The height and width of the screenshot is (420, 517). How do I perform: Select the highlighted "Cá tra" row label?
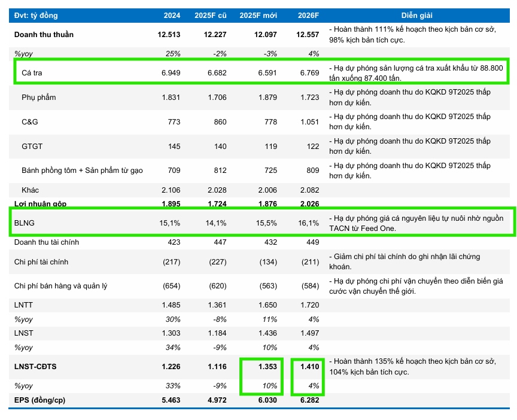pyautogui.click(x=31, y=73)
